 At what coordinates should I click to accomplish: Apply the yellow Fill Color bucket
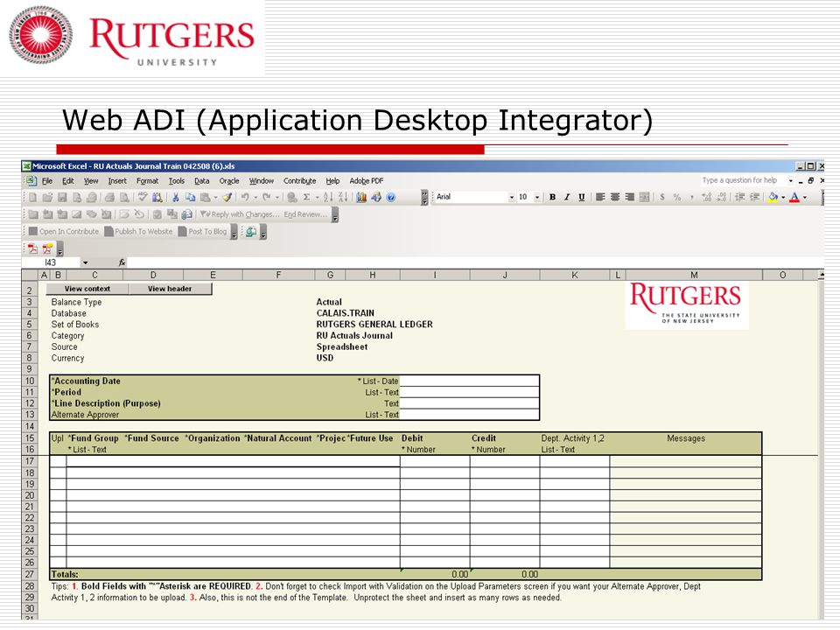coord(773,197)
